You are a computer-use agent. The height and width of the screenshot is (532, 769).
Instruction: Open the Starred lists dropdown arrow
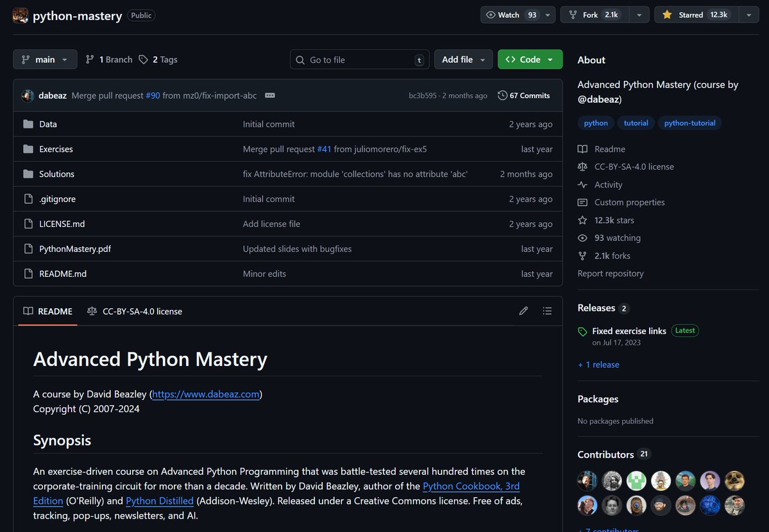coord(749,15)
